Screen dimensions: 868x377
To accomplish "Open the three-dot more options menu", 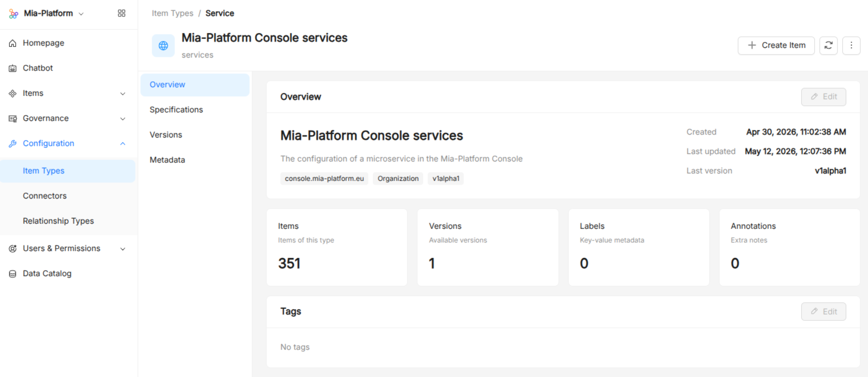I will pyautogui.click(x=851, y=46).
